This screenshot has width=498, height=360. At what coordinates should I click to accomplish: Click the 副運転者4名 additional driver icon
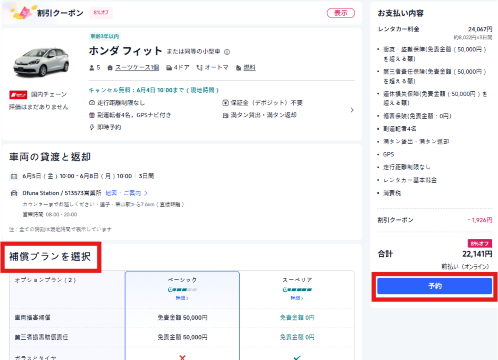coord(92,115)
